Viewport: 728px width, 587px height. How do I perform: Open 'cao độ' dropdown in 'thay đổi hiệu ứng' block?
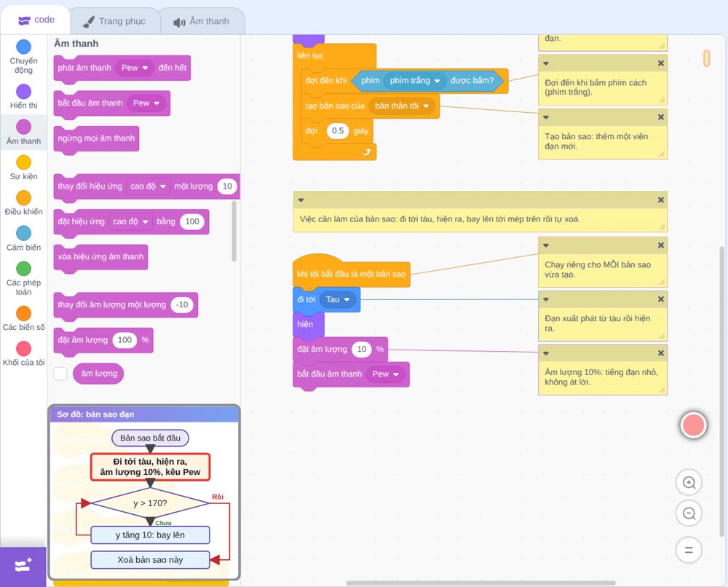point(148,186)
